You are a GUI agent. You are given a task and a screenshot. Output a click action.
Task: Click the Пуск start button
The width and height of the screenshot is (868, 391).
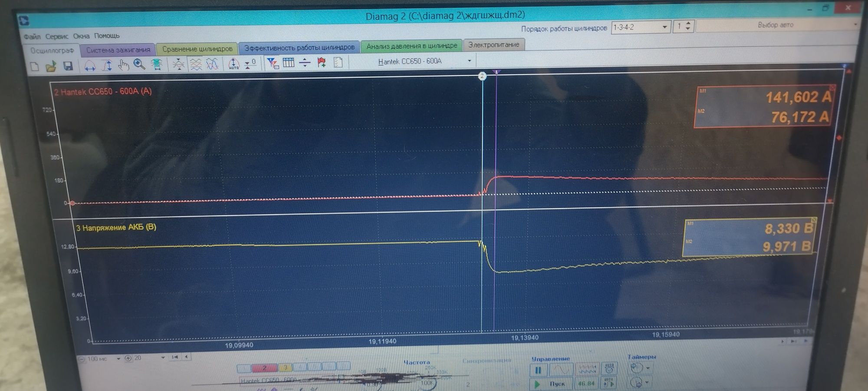tap(550, 384)
